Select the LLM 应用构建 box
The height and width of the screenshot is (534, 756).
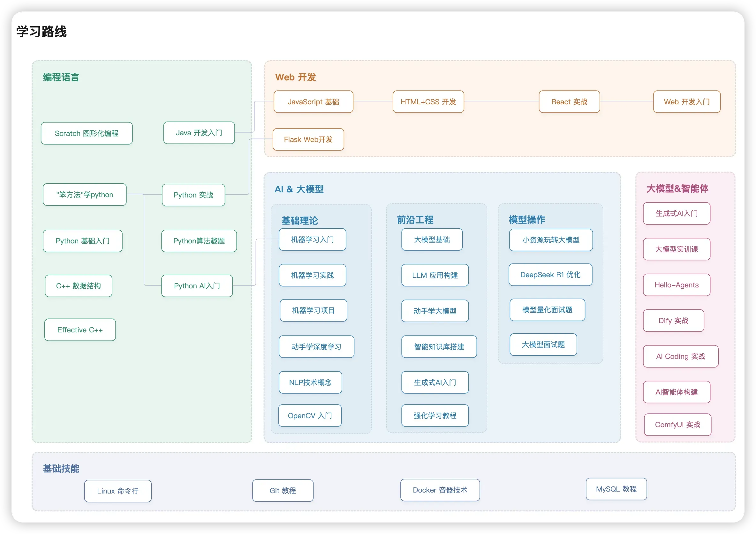[435, 275]
